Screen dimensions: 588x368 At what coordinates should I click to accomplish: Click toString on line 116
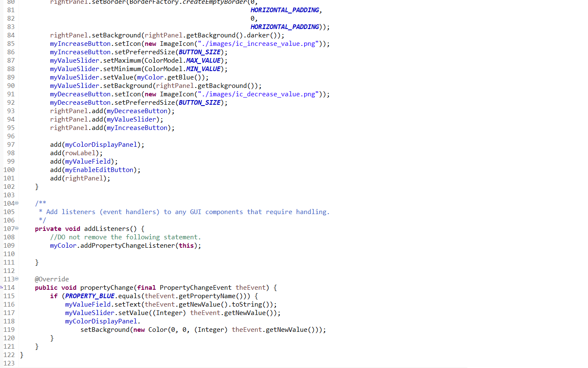coord(247,304)
